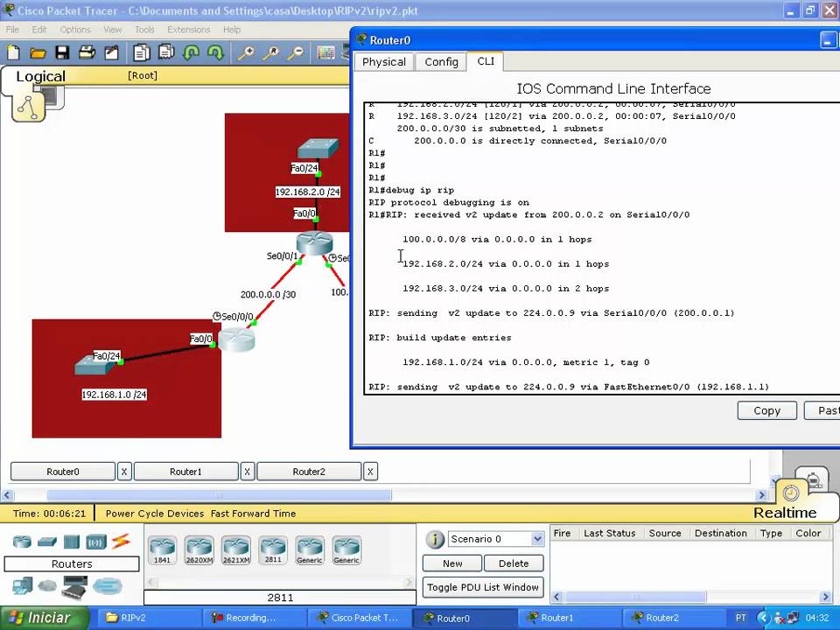Select the switch in 192.168.2.0 network
The image size is (840, 630).
pos(318,149)
